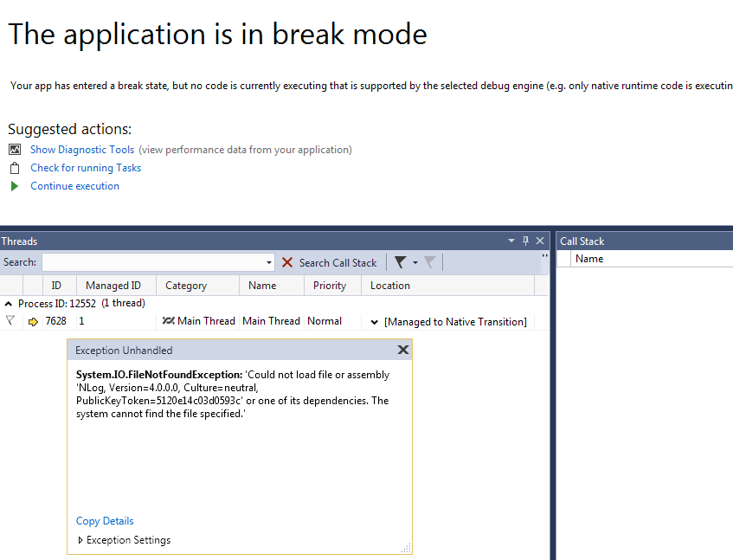Click the green continue play icon

coord(15,186)
